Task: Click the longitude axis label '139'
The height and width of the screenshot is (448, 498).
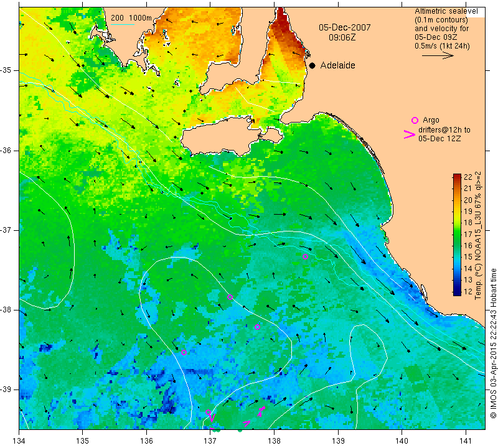Action: tap(338, 441)
